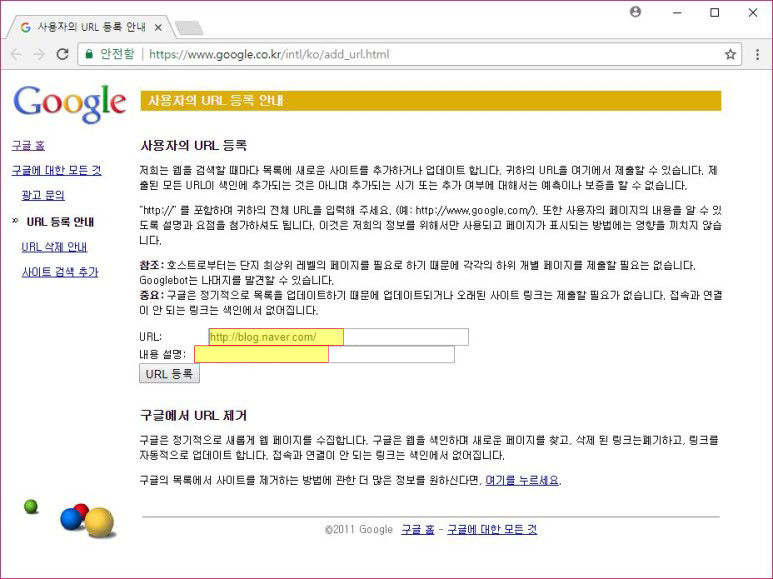Reload the page with refresh icon
773x579 pixels.
62,54
